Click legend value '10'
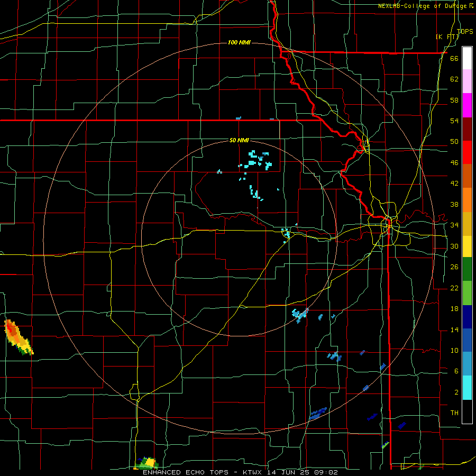 [x=454, y=350]
